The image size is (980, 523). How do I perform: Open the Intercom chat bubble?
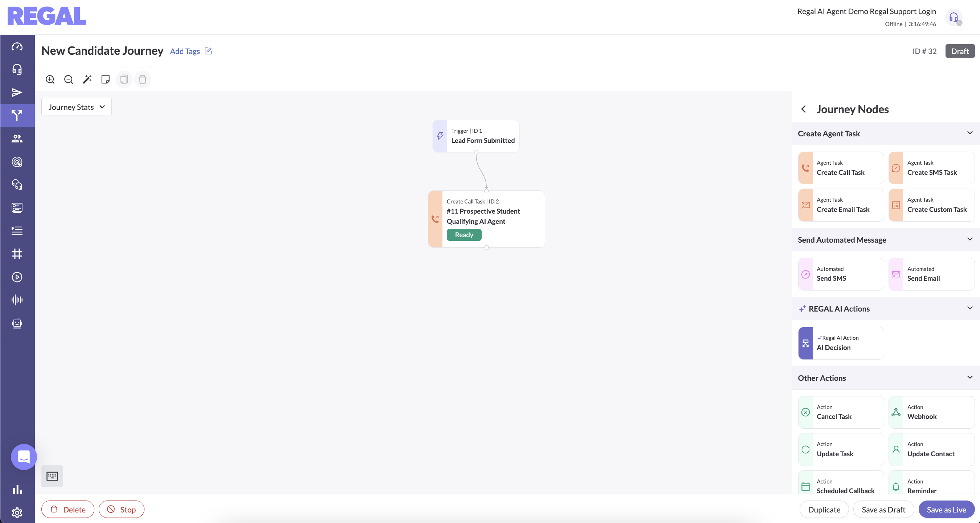24,457
